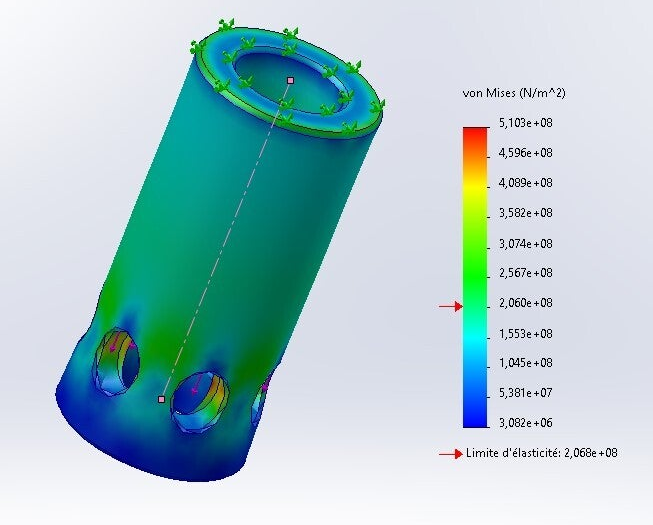
Task: Click the red end of color scale bar
Action: (x=475, y=132)
